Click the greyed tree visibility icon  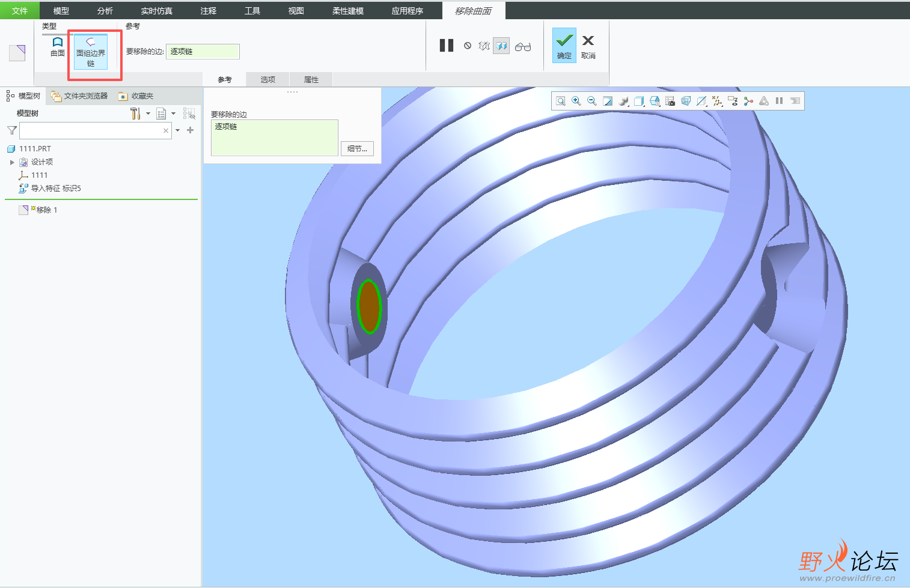click(189, 114)
